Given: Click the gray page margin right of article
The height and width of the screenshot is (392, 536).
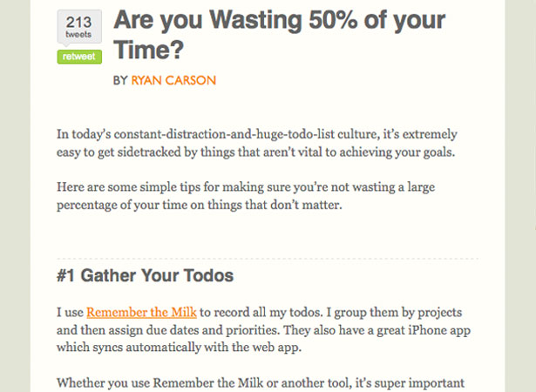Looking at the screenshot, I should 520,196.
